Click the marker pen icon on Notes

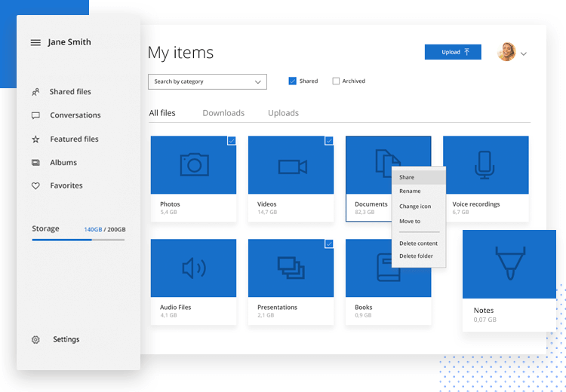click(x=509, y=263)
